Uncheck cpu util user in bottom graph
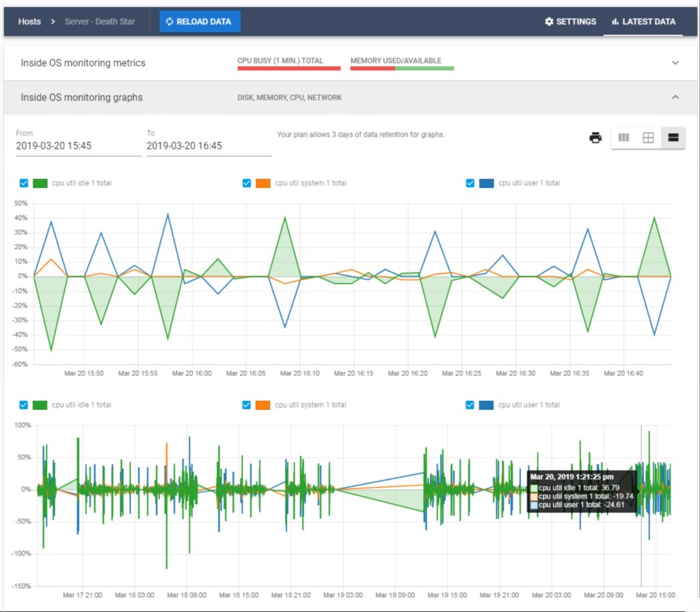 pyautogui.click(x=470, y=404)
